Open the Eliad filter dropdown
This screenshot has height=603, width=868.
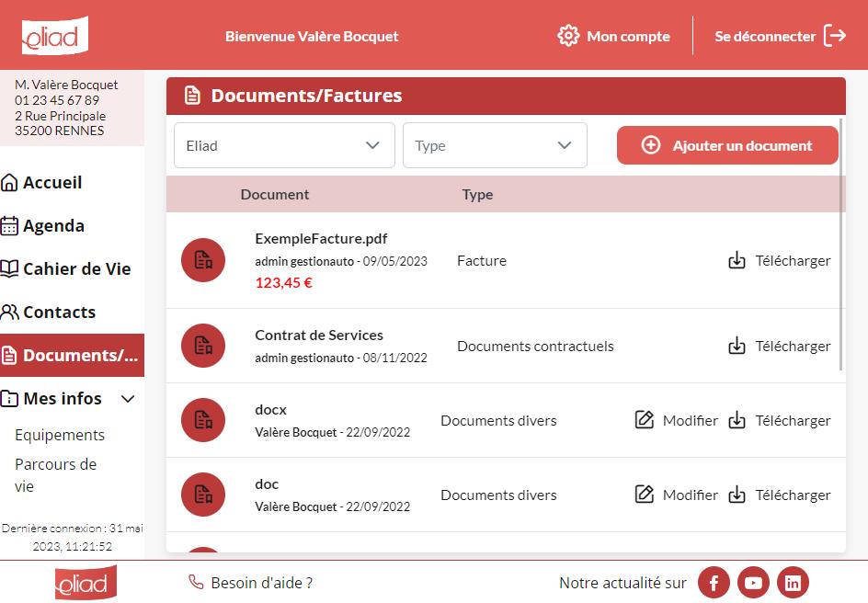point(284,145)
